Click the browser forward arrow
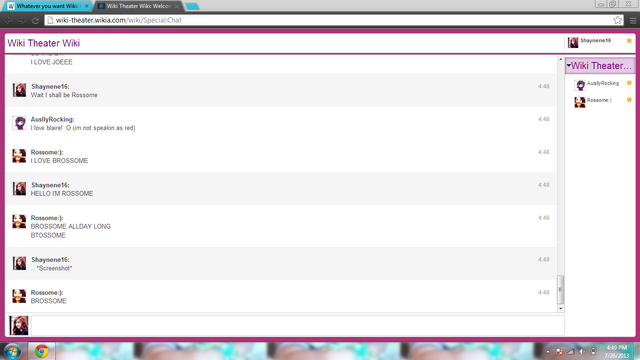640x360 pixels. [22, 20]
